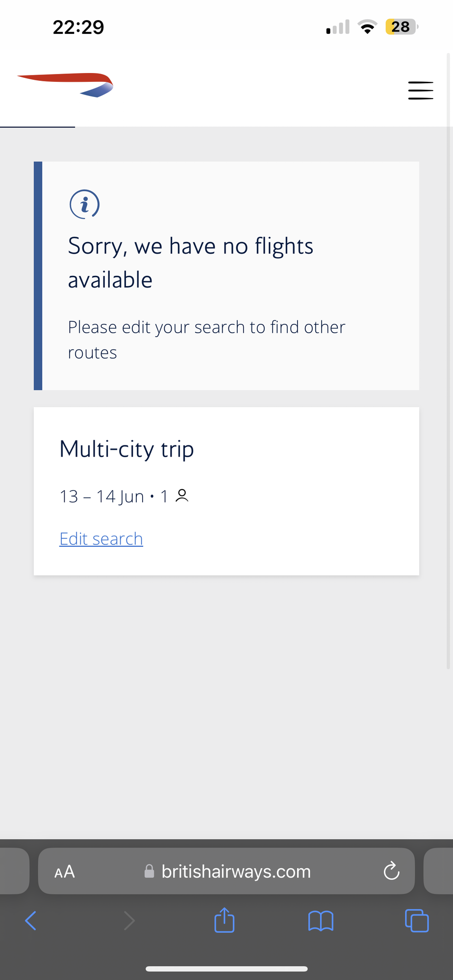Open the Safari share sheet

tap(225, 920)
